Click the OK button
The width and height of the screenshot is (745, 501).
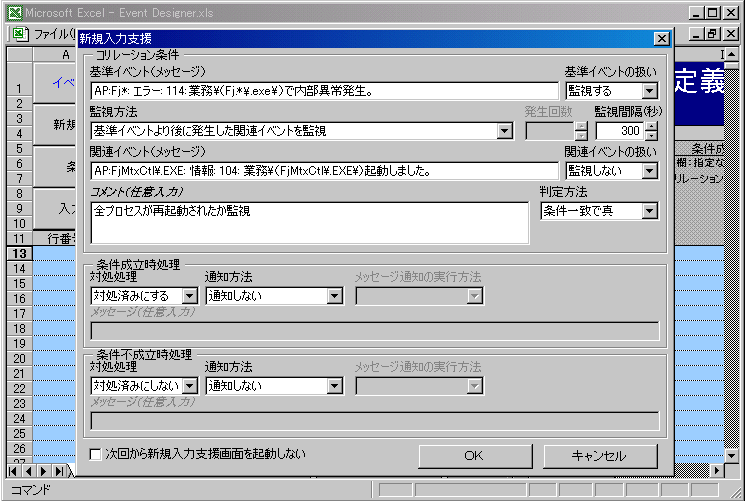coord(475,456)
